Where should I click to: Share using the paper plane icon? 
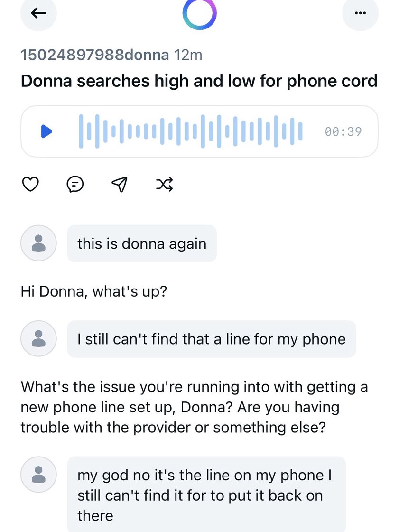120,184
